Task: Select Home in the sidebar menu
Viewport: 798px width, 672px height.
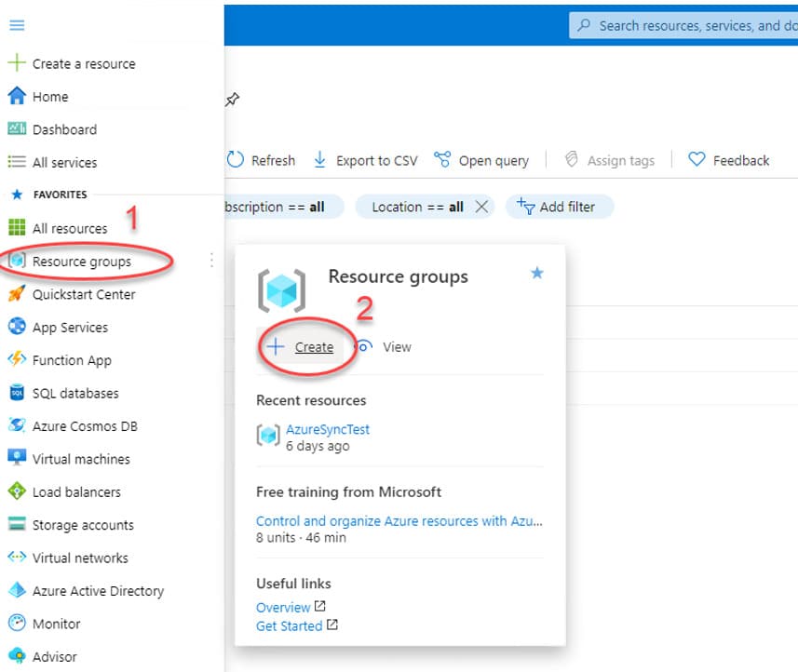Action: coord(50,96)
